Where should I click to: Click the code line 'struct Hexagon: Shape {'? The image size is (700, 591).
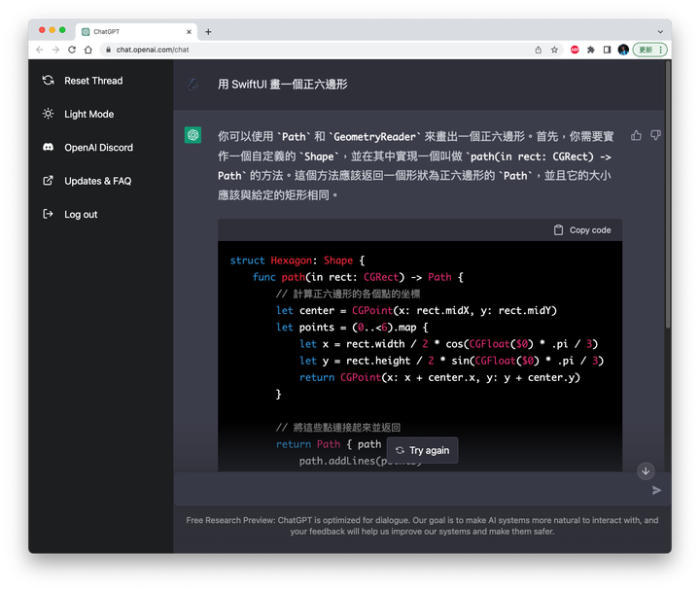coord(297,261)
